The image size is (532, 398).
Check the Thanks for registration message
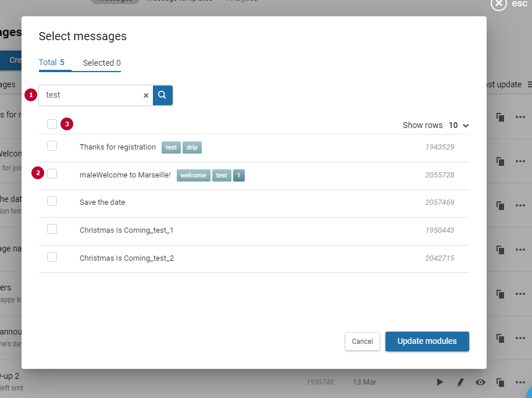coord(52,145)
